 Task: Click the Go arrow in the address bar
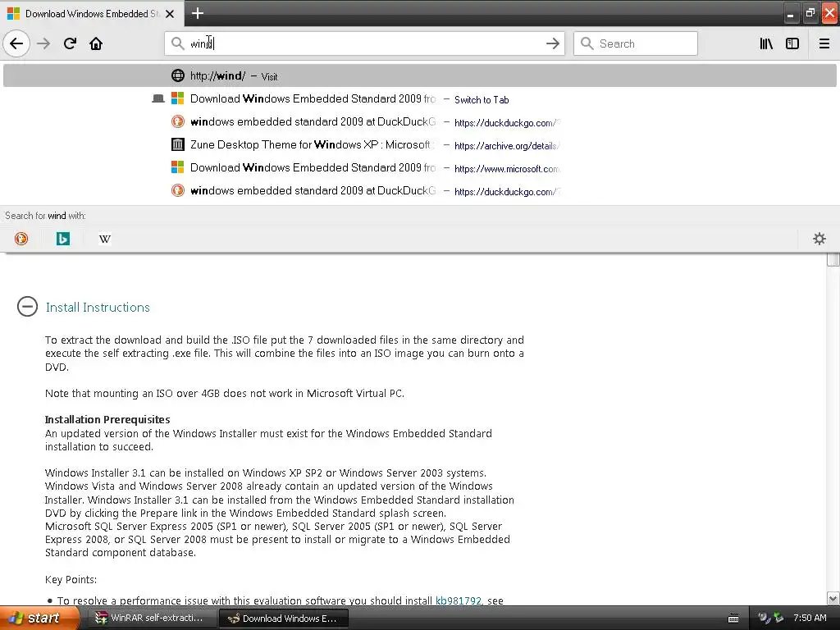[x=552, y=43]
